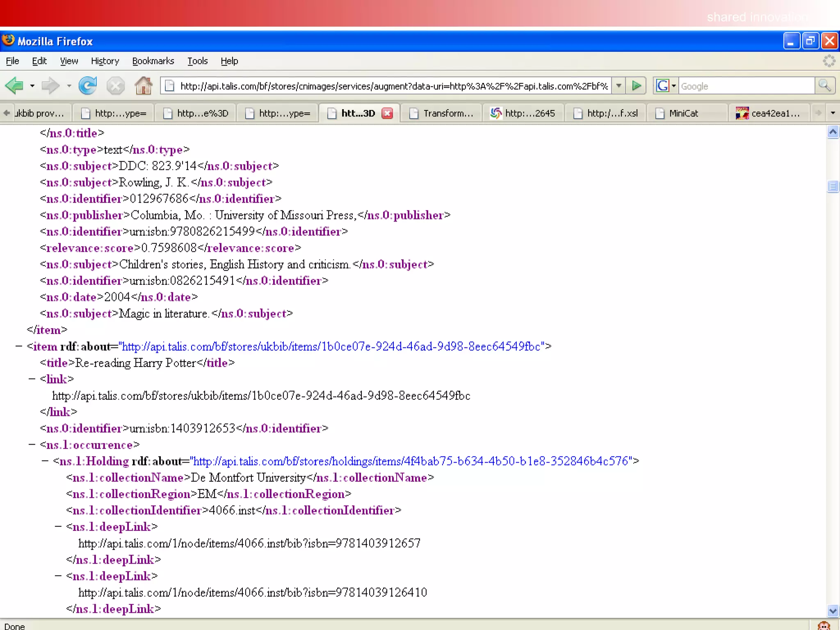Viewport: 840px width, 630px height.
Task: Switch to the MiniCat tab
Action: (683, 113)
